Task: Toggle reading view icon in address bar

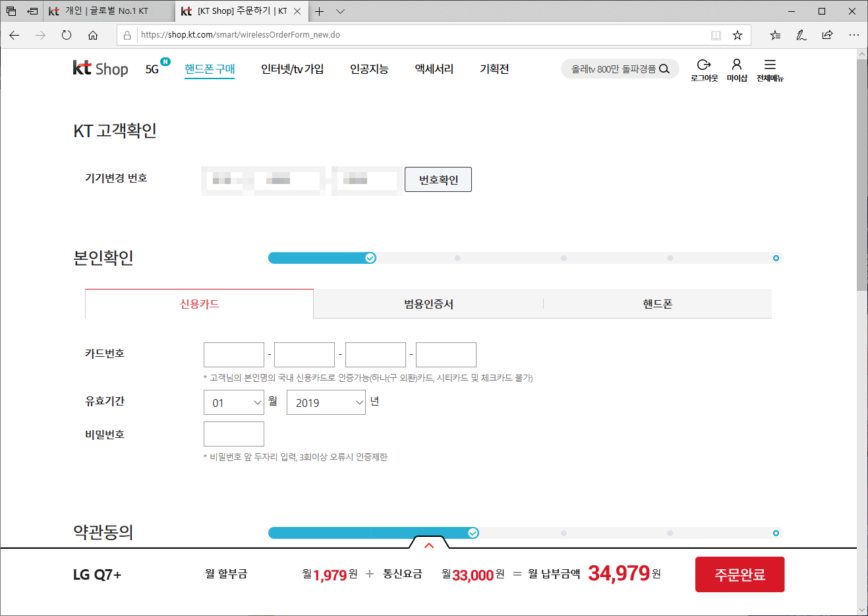Action: click(716, 35)
